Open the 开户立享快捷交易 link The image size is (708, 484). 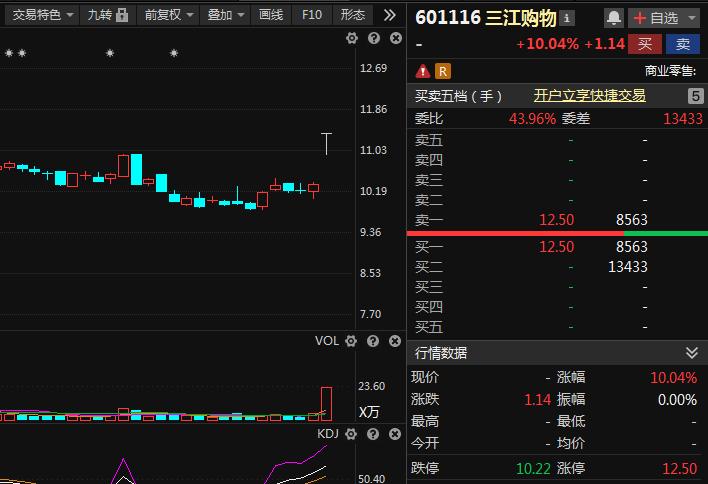click(590, 95)
